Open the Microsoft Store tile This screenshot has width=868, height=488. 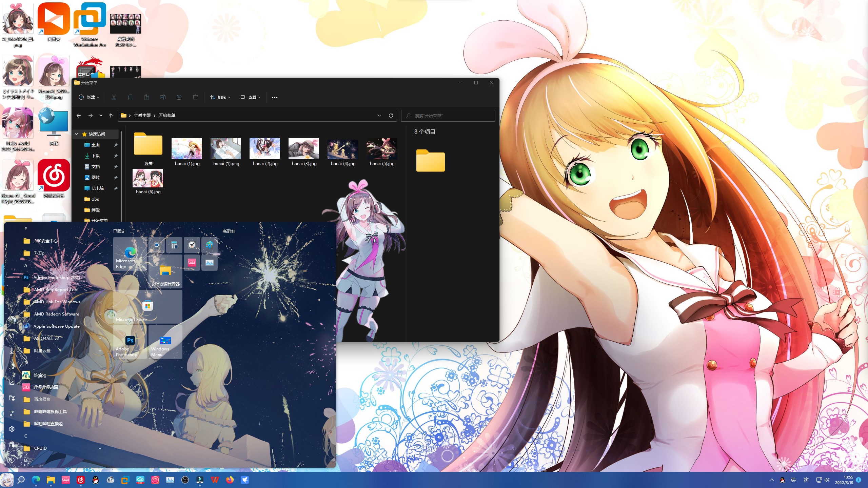pyautogui.click(x=147, y=307)
